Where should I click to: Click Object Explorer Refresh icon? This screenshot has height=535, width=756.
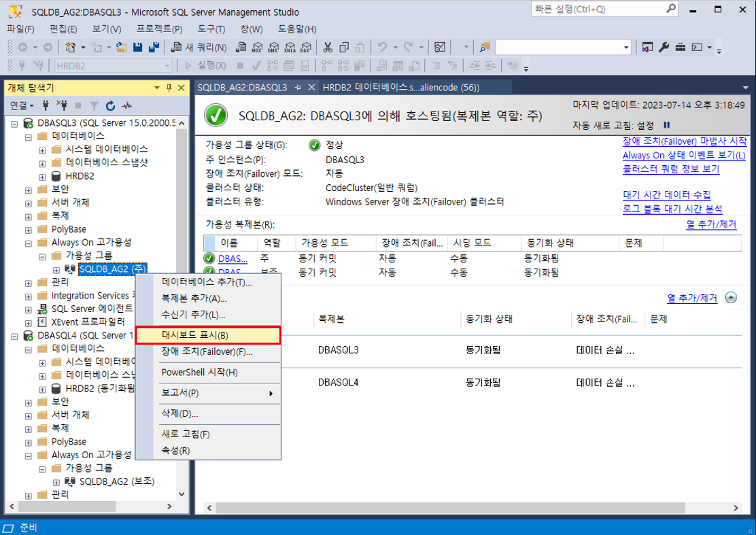110,105
